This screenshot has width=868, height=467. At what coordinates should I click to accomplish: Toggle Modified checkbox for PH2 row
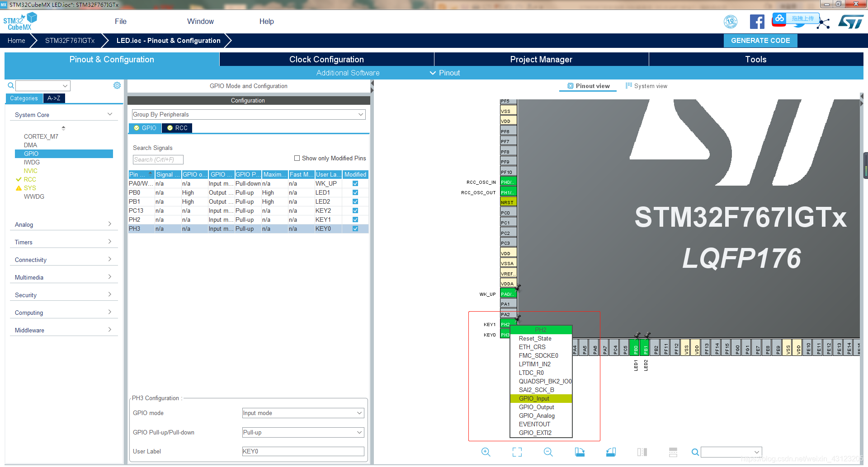click(355, 219)
